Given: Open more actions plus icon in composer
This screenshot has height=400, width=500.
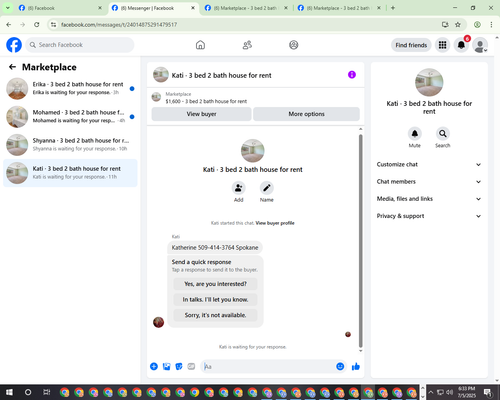Looking at the screenshot, I should (154, 367).
